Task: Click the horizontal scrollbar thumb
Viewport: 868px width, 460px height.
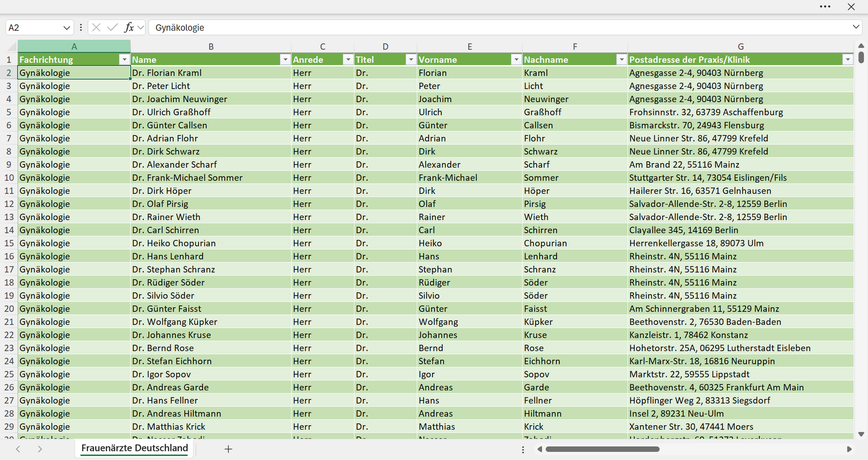Action: pos(602,449)
